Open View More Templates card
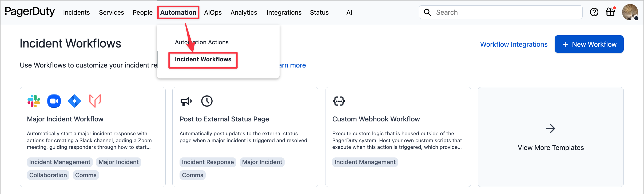Viewport: 644px width, 194px height. pyautogui.click(x=550, y=137)
